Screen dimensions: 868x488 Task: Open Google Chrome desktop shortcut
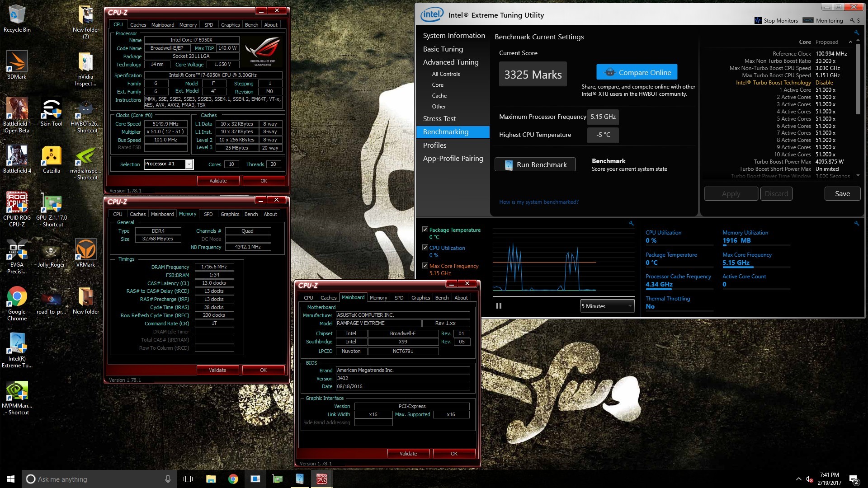pyautogui.click(x=17, y=303)
